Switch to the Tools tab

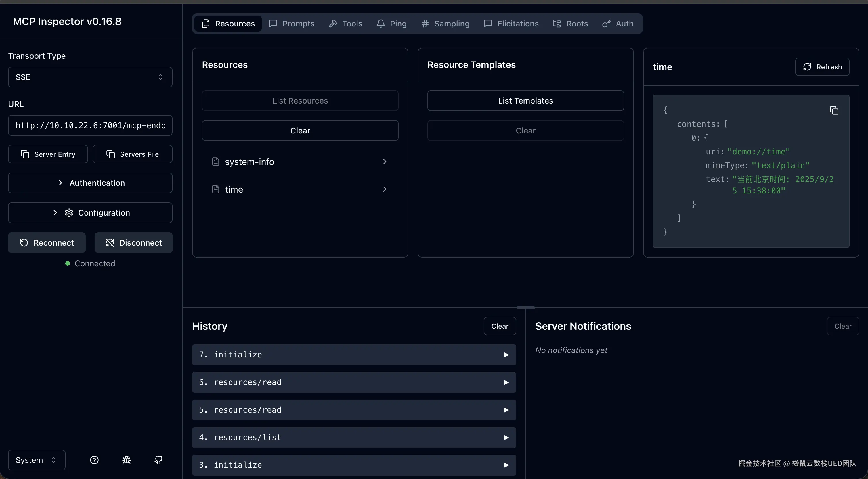[346, 24]
